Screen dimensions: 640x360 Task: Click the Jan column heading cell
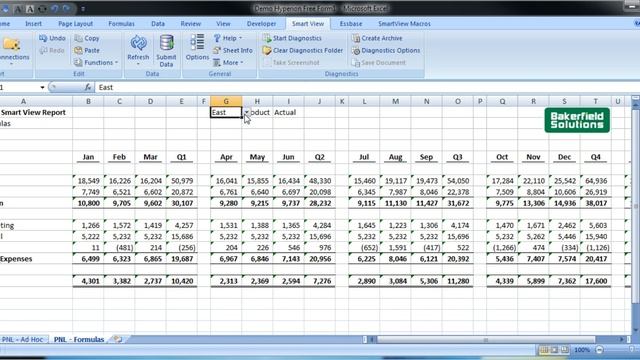click(88, 157)
